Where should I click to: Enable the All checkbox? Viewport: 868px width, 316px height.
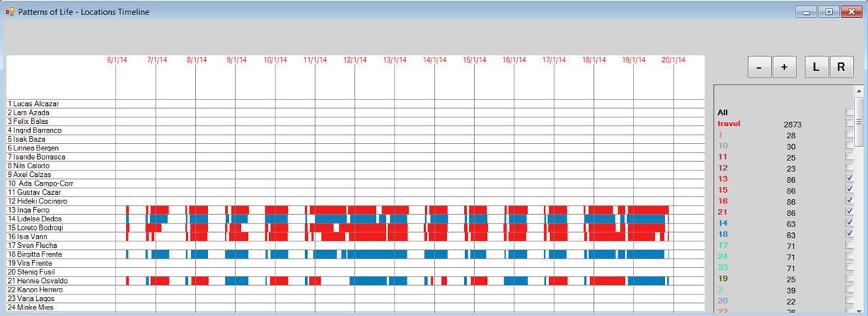(x=849, y=112)
